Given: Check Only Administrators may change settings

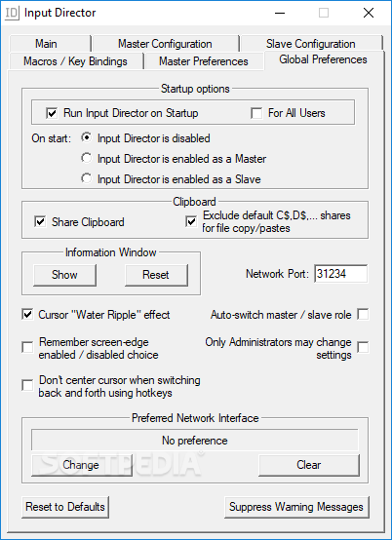Looking at the screenshot, I should [x=363, y=347].
